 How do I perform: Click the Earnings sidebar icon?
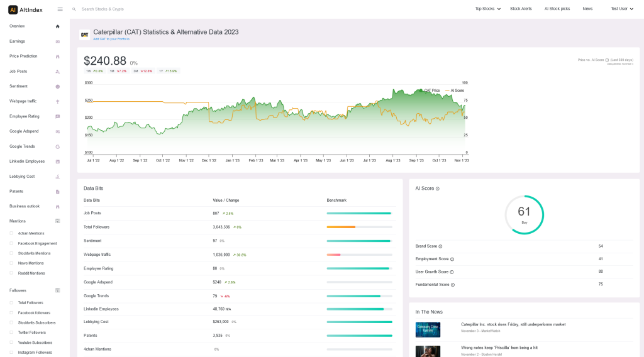tap(57, 41)
